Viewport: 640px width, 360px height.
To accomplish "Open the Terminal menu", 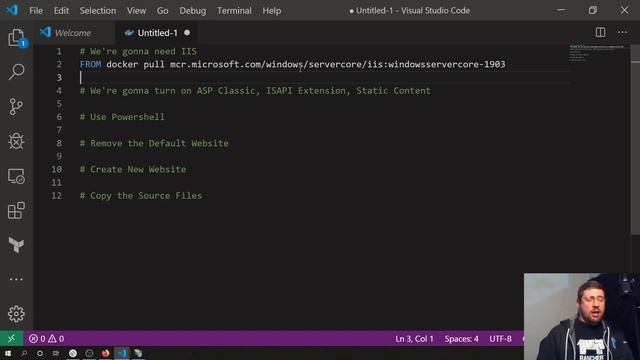I will [234, 11].
